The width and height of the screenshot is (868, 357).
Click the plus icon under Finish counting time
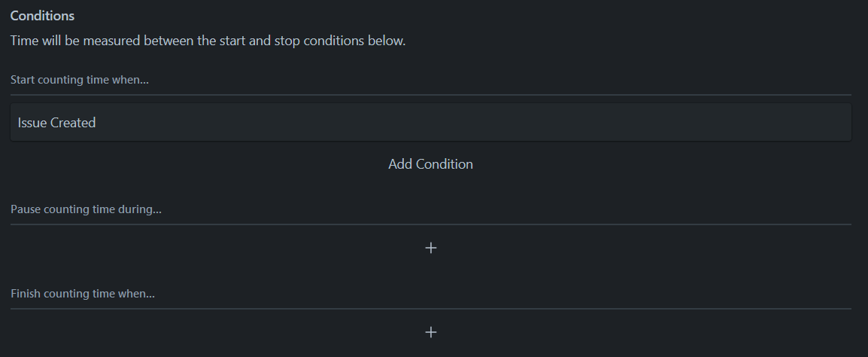(x=431, y=332)
